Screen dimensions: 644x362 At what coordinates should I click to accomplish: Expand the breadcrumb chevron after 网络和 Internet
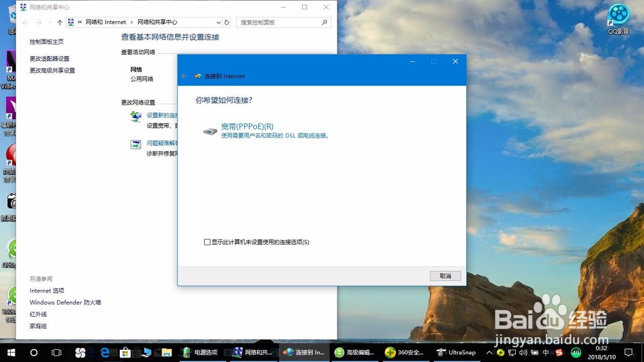click(131, 22)
